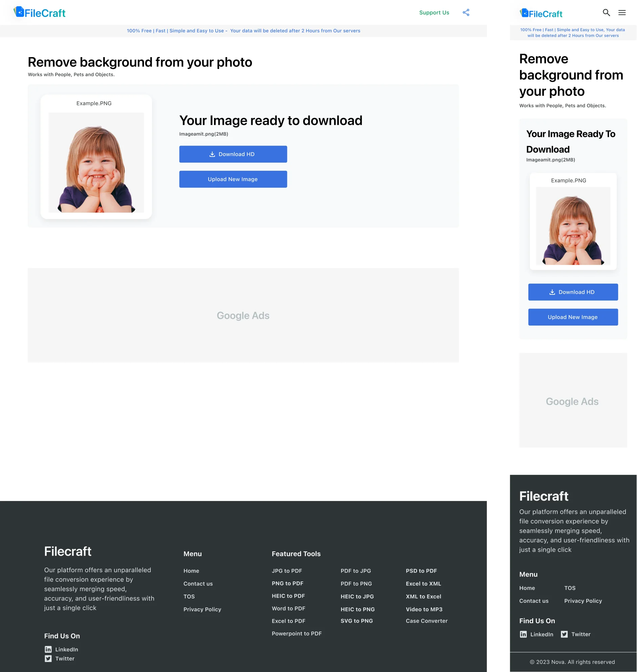Open the JPG to PDF tool link

287,571
